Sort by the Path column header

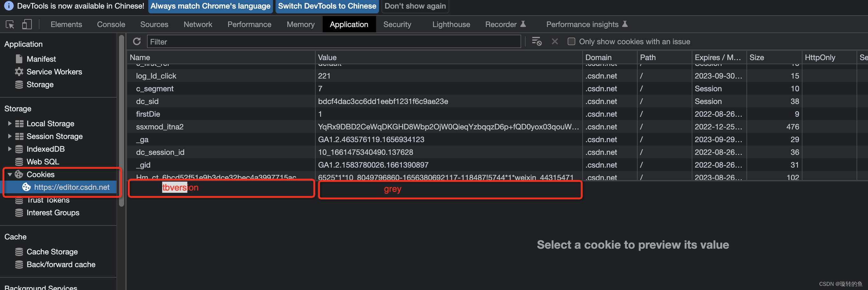coord(664,57)
